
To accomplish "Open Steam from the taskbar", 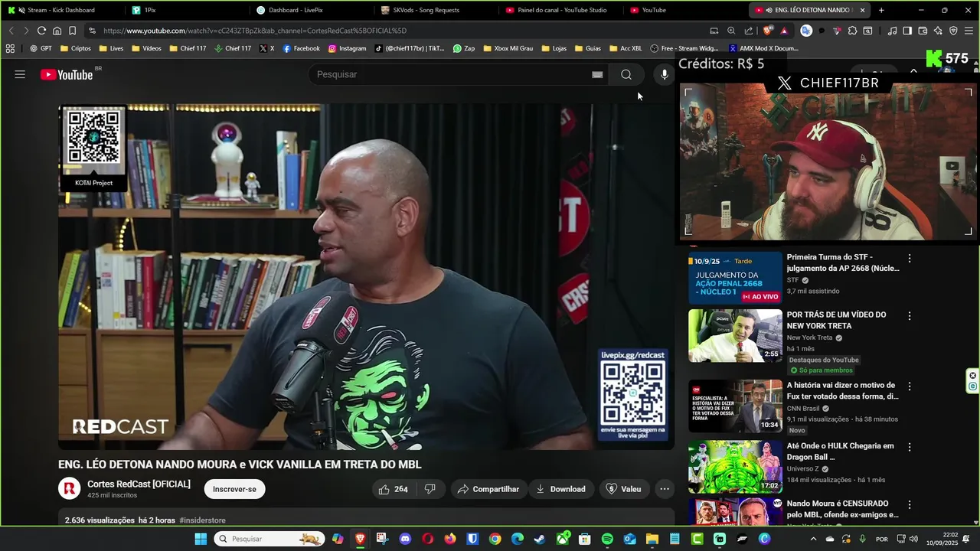I will coord(540,539).
